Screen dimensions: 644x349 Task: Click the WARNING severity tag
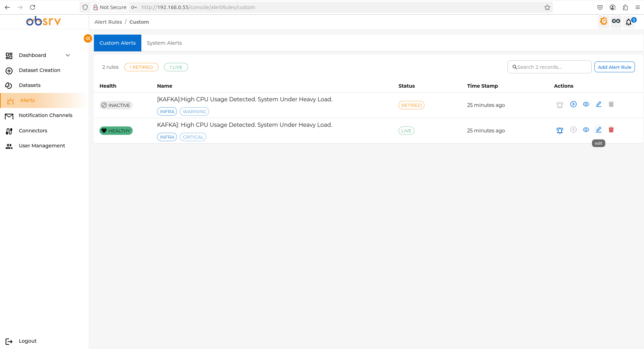tap(194, 111)
